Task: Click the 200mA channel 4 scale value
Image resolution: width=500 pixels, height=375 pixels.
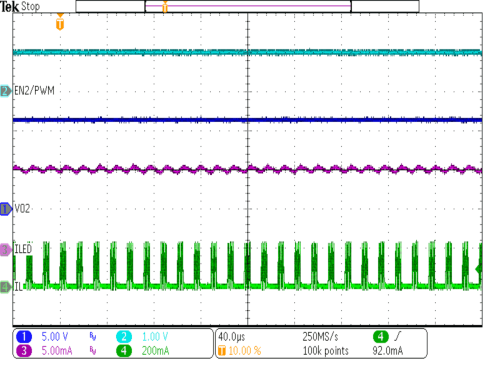Action: (155, 351)
